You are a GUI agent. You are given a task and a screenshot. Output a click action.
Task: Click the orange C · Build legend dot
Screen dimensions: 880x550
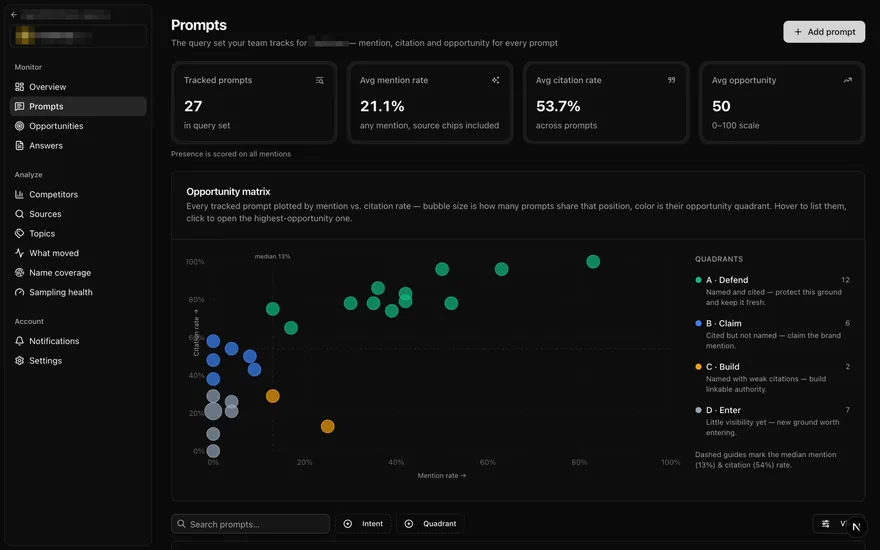[x=698, y=367]
